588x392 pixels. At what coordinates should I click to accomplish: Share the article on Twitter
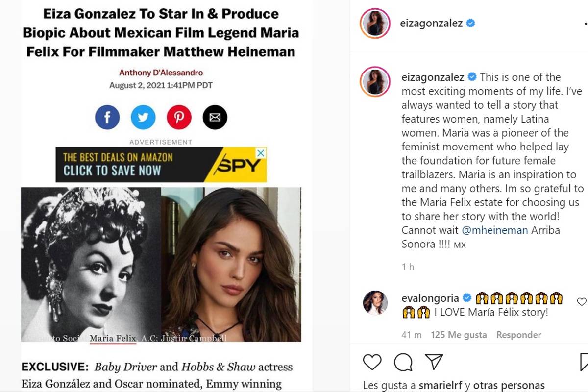point(143,117)
